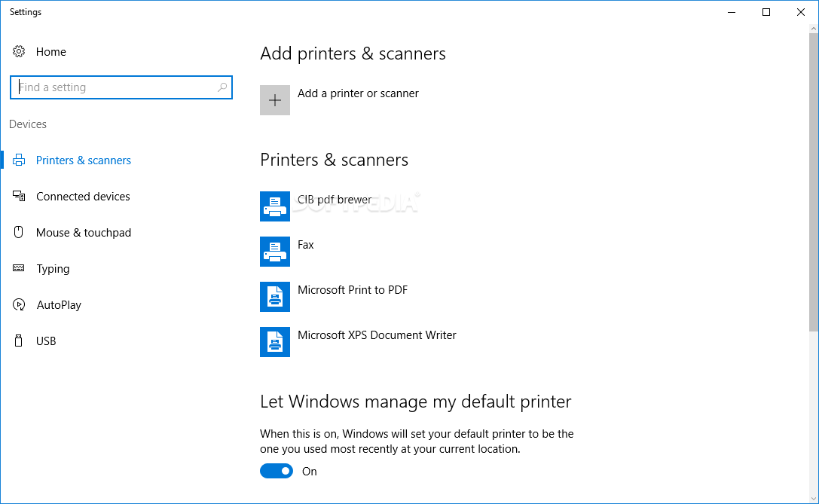Click the Microsoft Print to PDF icon
Screen dimensions: 819x504
pos(275,297)
